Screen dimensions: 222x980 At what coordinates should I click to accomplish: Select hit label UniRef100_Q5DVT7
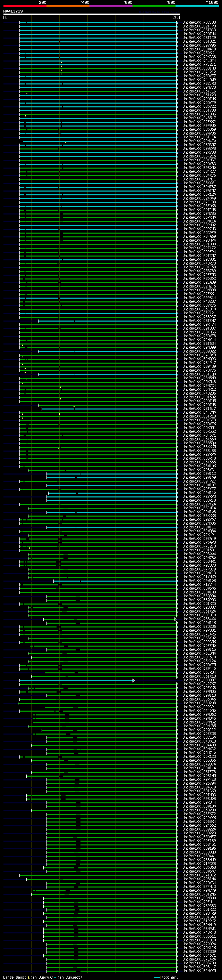(x=199, y=76)
